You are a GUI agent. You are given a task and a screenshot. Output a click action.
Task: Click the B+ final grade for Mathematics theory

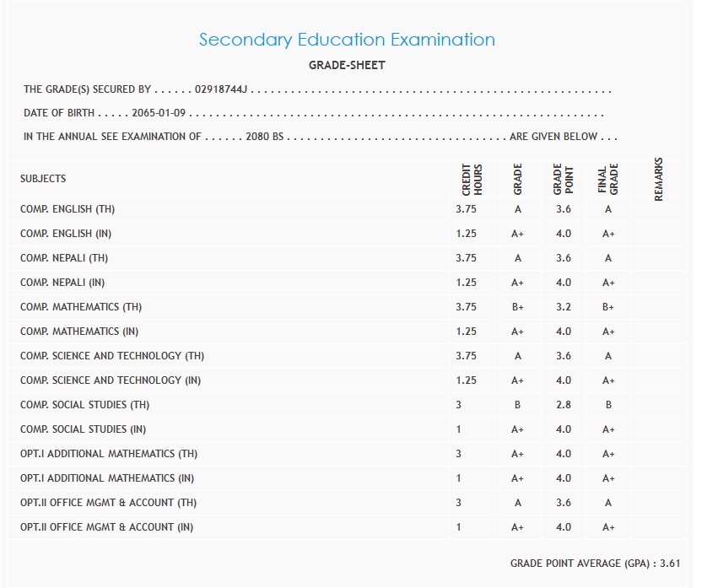608,307
